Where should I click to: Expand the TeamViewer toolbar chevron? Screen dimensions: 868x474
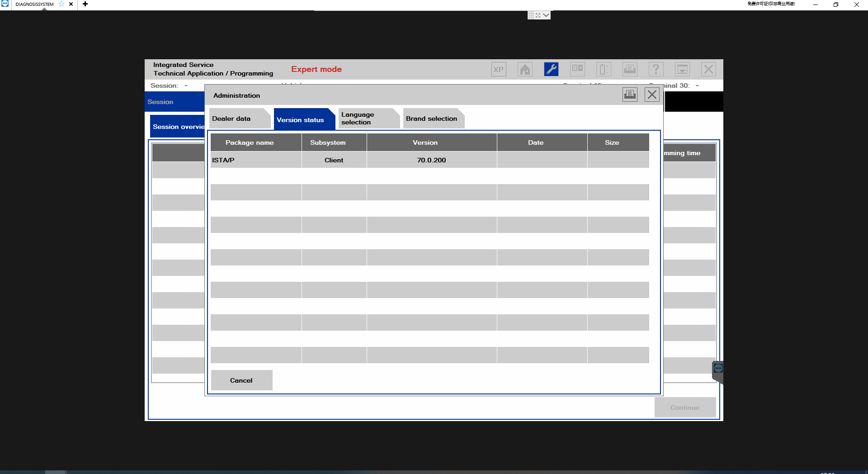coord(546,15)
